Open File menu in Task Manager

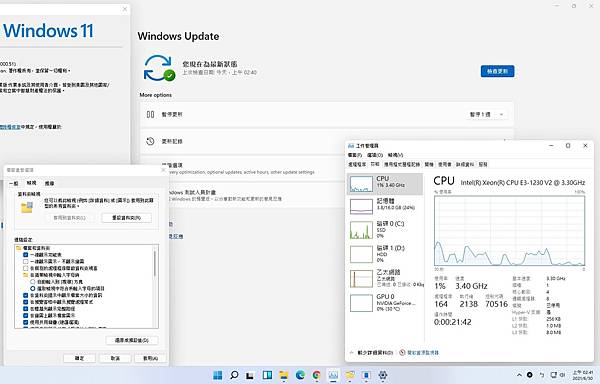point(355,155)
